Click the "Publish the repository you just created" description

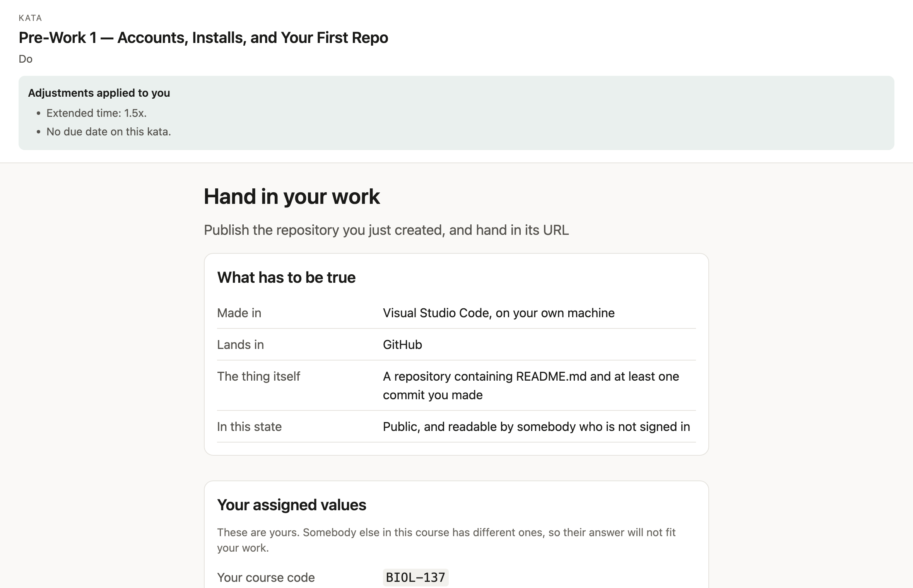pyautogui.click(x=386, y=230)
